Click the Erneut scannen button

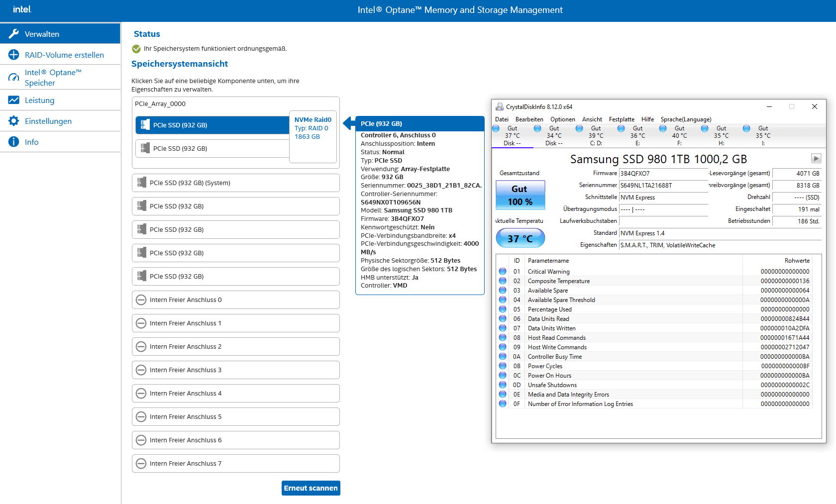click(x=311, y=488)
